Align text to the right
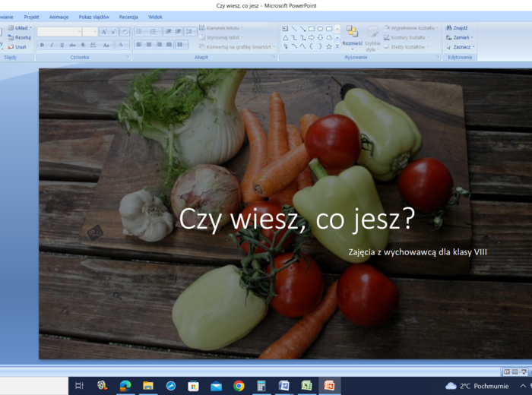 (159, 44)
